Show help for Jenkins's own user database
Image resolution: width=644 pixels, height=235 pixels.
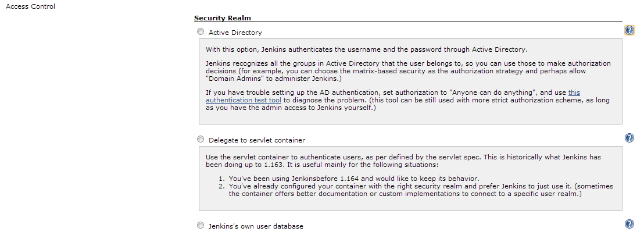(x=629, y=223)
